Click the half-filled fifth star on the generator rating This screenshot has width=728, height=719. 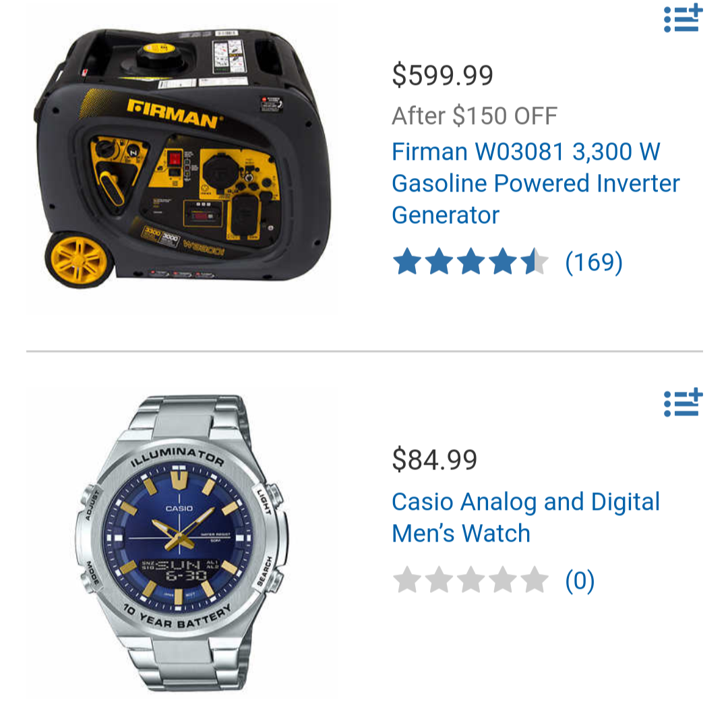point(535,262)
